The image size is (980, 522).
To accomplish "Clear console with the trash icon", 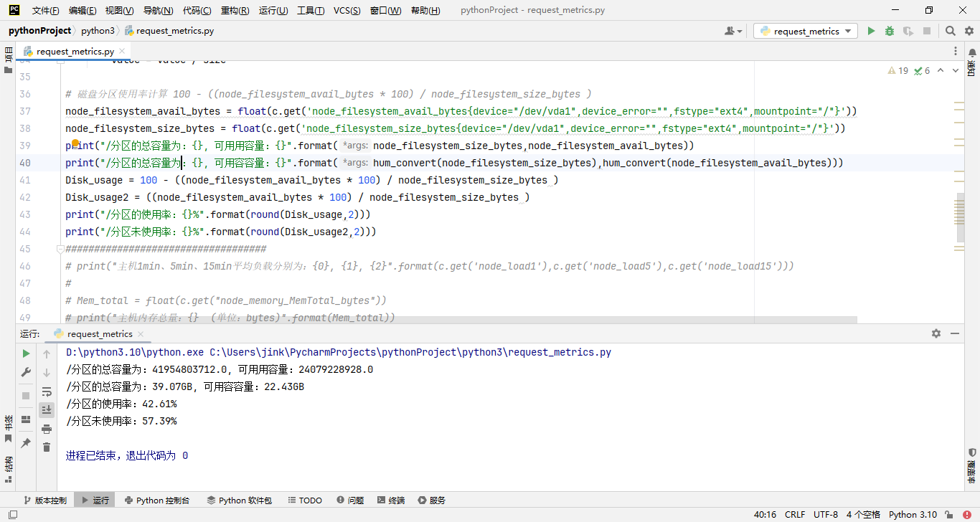I will (x=47, y=447).
